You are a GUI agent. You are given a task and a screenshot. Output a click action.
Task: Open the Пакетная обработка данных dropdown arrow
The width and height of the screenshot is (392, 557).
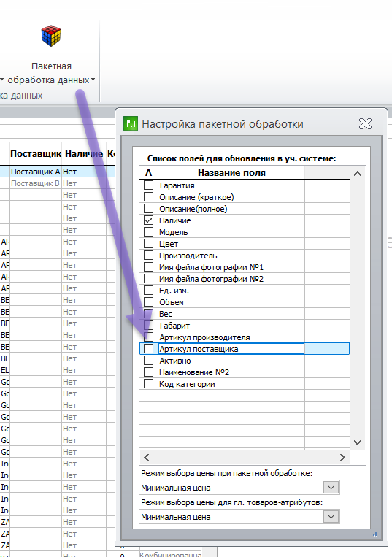93,80
